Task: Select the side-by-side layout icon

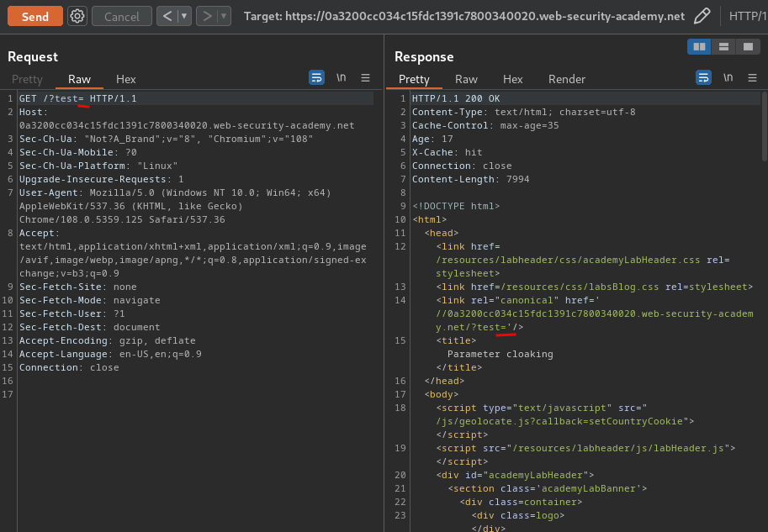Action: pyautogui.click(x=699, y=46)
